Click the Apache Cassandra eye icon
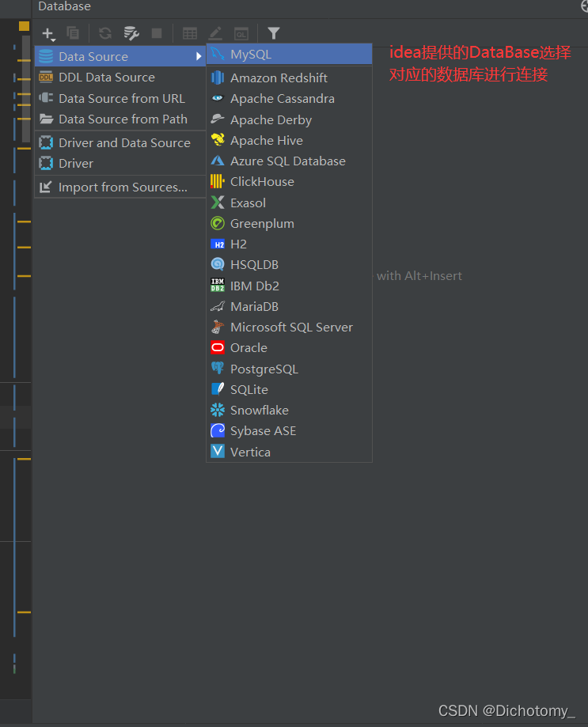588x727 pixels. coord(218,98)
